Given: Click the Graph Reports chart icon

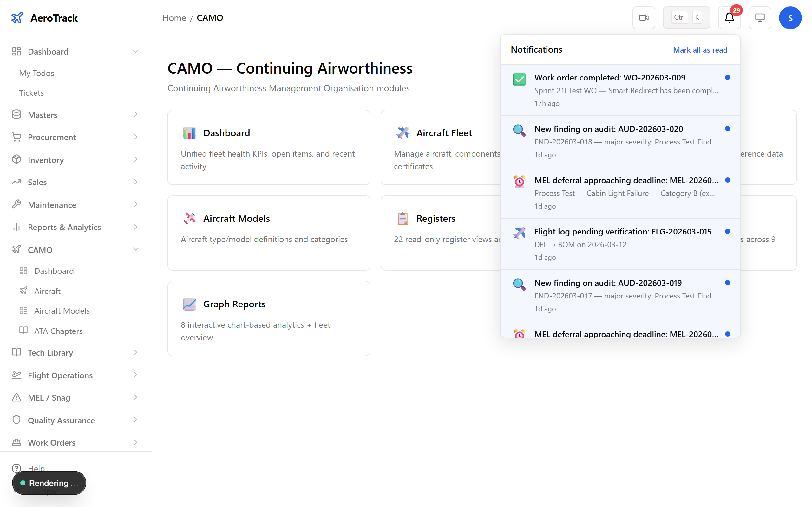Looking at the screenshot, I should [x=189, y=304].
